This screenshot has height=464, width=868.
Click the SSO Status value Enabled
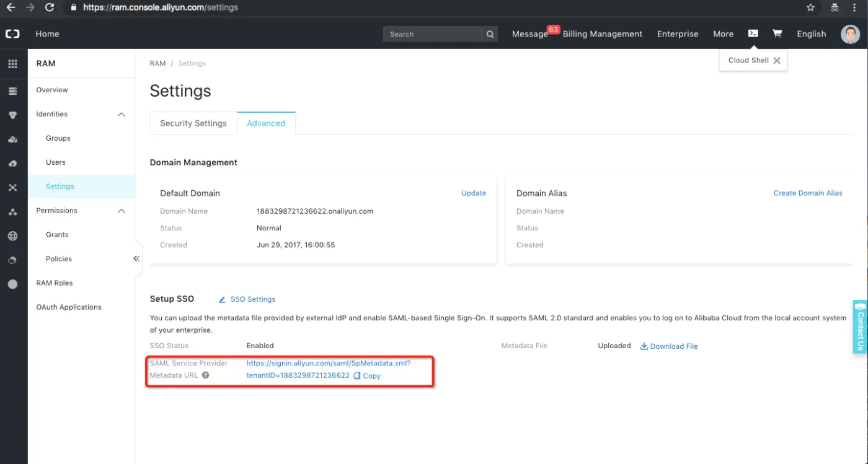(x=260, y=346)
